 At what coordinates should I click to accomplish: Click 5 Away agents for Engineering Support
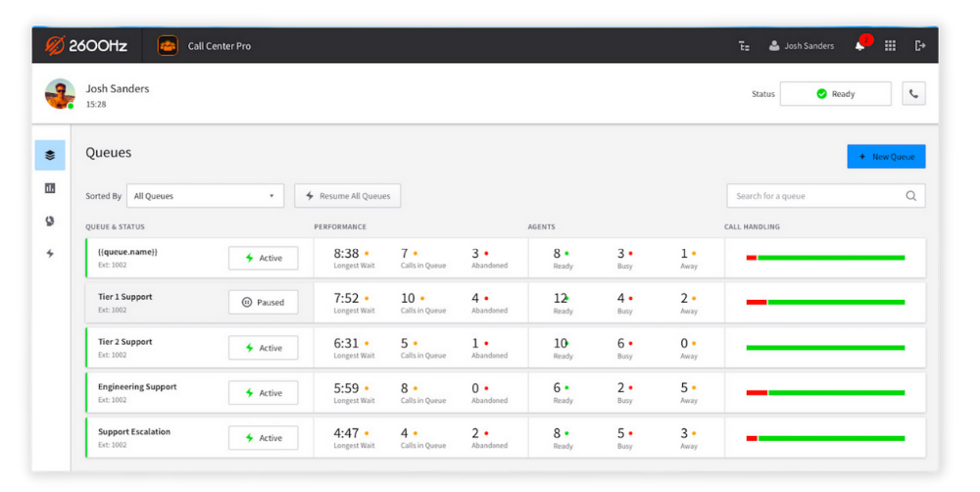click(684, 388)
